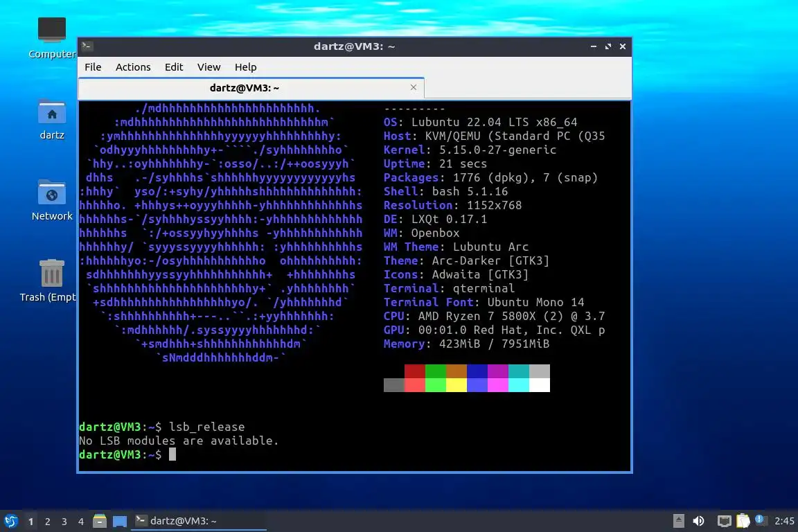Open the update notifier tray icon
This screenshot has height=532, width=798.
coord(760,520)
